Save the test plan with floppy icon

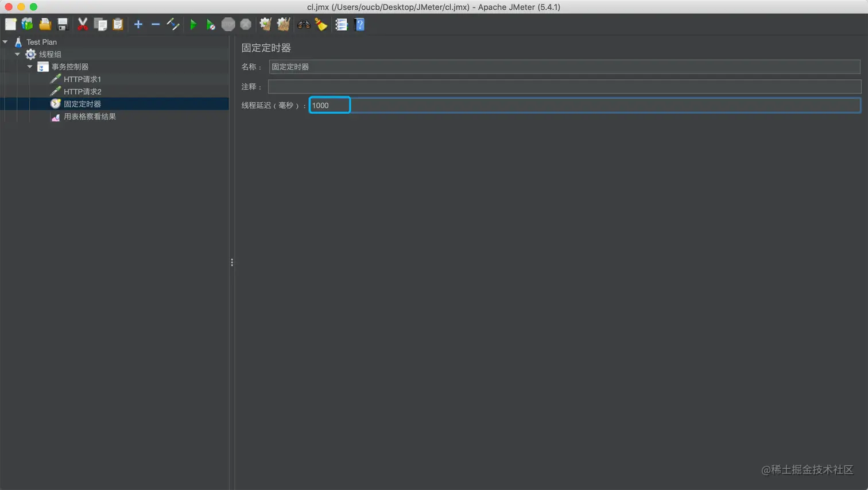(x=63, y=24)
